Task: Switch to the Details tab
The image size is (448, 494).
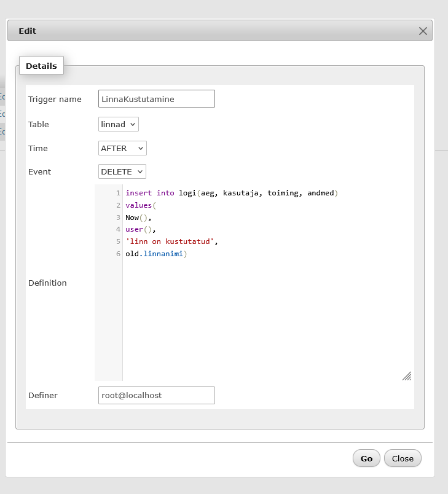Action: pos(41,66)
